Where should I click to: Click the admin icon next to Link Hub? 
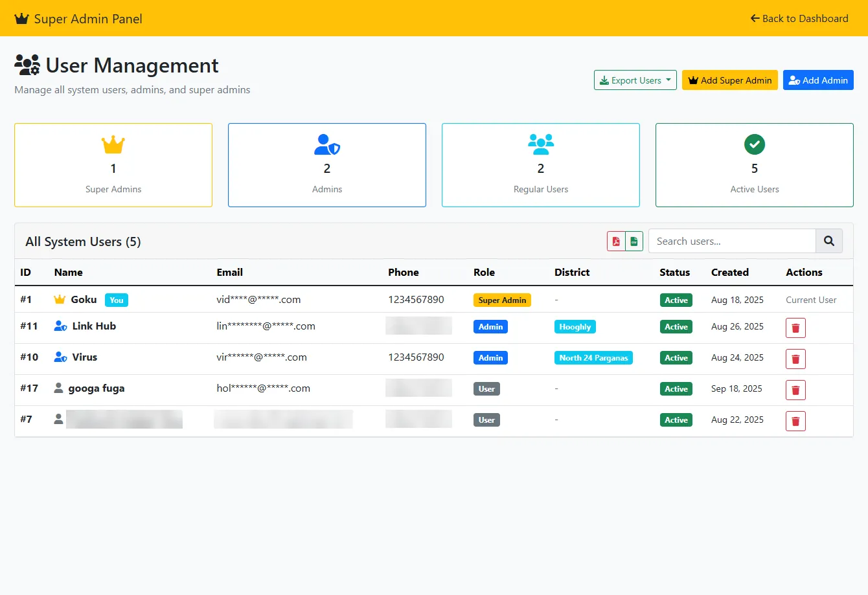click(60, 326)
